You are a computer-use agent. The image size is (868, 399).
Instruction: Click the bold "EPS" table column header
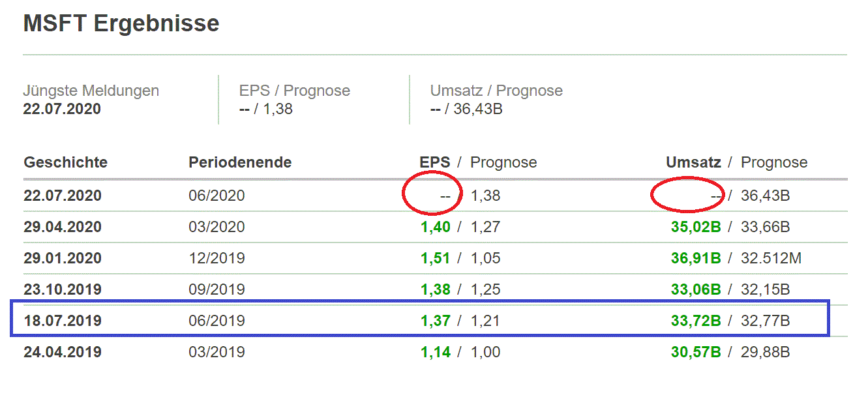point(434,162)
